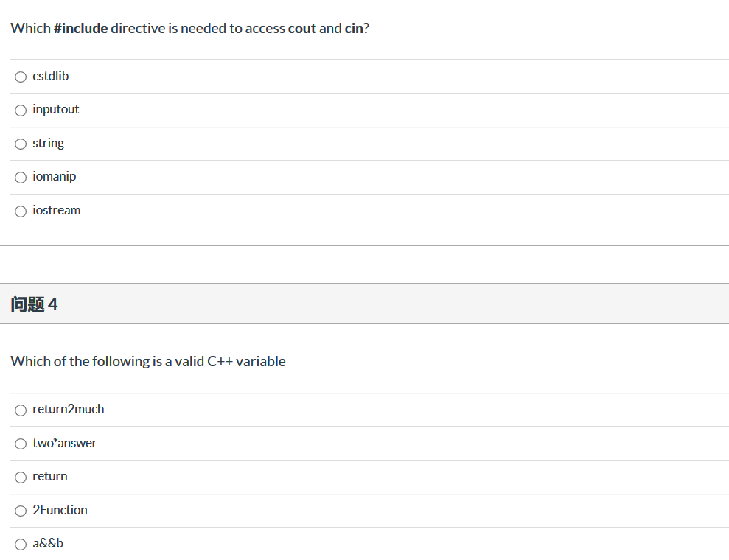Select the iostream radio button
Image resolution: width=729 pixels, height=560 pixels.
coord(21,211)
